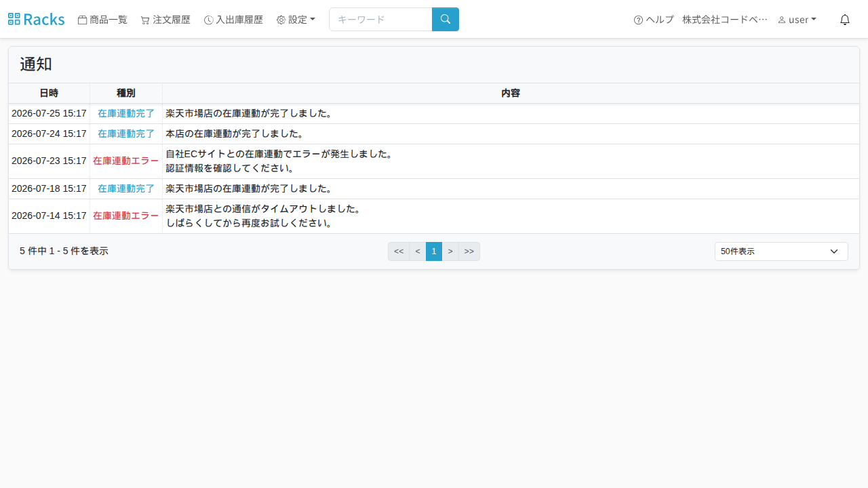Screen dimensions: 868x488
Task: Expand the user account dropdown
Action: [x=797, y=20]
